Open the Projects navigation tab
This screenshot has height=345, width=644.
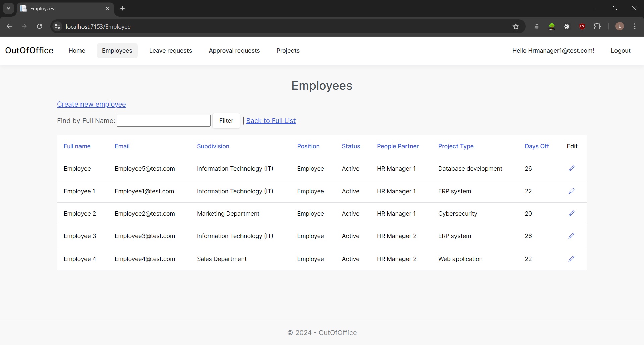click(x=288, y=51)
